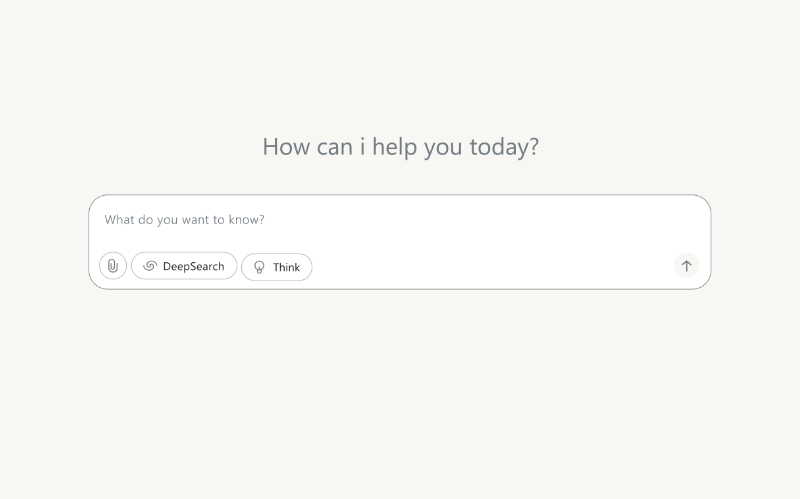This screenshot has height=499, width=800.
Task: Click the empty prompt area right of Think
Action: click(492, 266)
